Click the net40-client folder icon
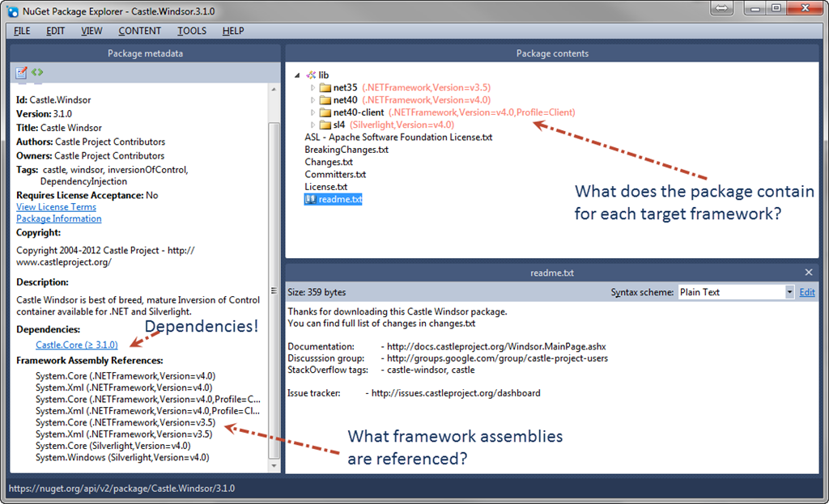This screenshot has height=504, width=829. [x=325, y=112]
